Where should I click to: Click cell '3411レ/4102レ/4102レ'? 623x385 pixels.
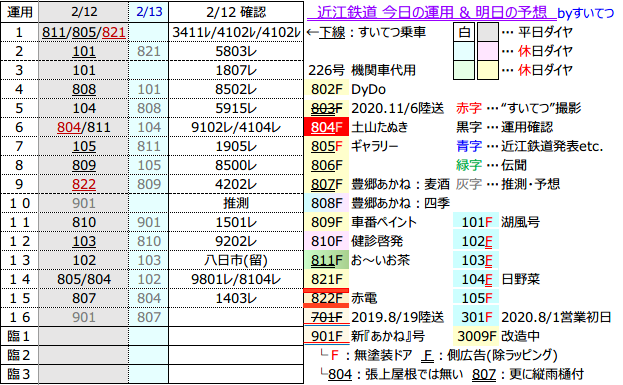(236, 32)
